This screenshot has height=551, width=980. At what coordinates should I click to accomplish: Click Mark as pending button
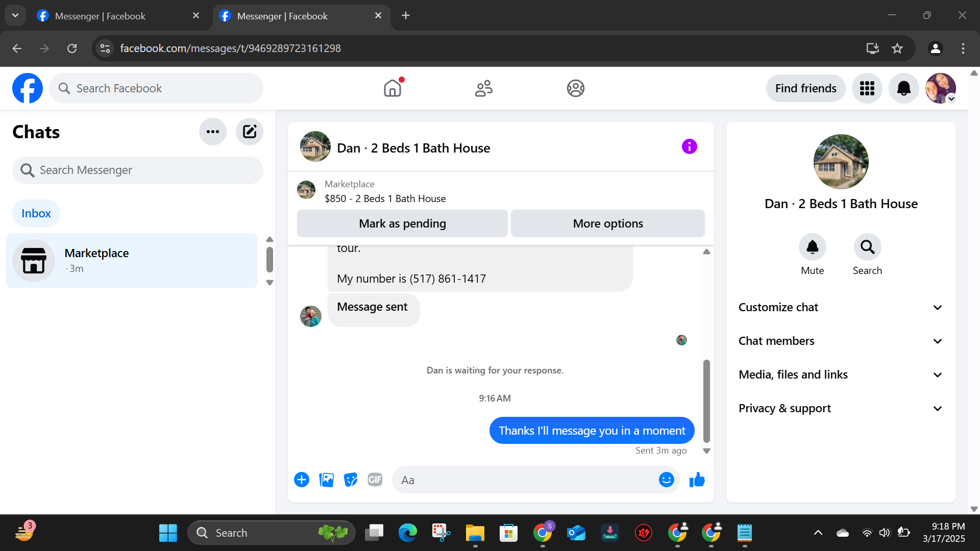(402, 223)
